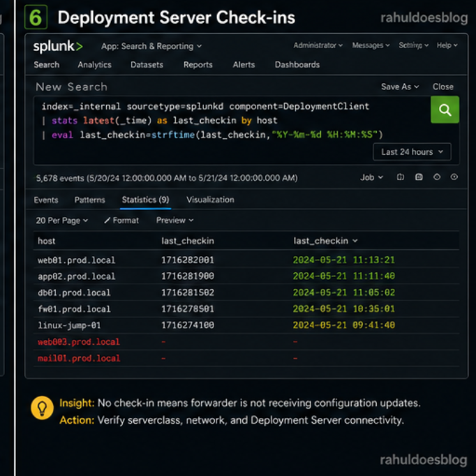Click red host web003.prod.local

(x=79, y=342)
